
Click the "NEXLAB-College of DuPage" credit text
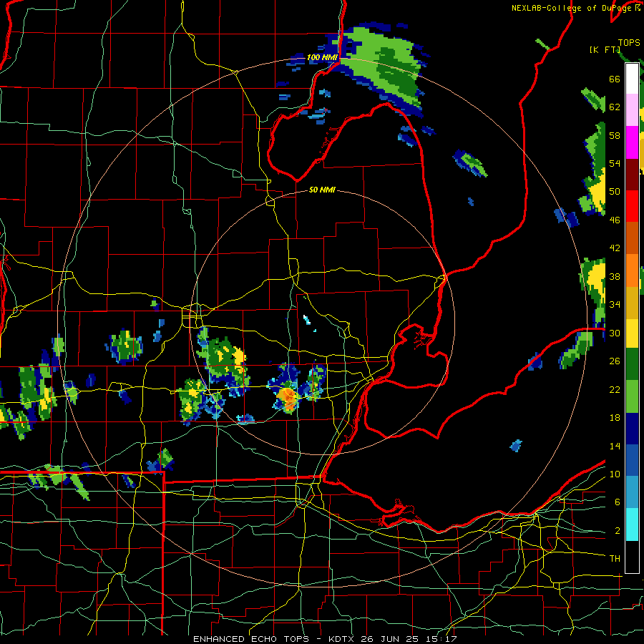point(572,8)
